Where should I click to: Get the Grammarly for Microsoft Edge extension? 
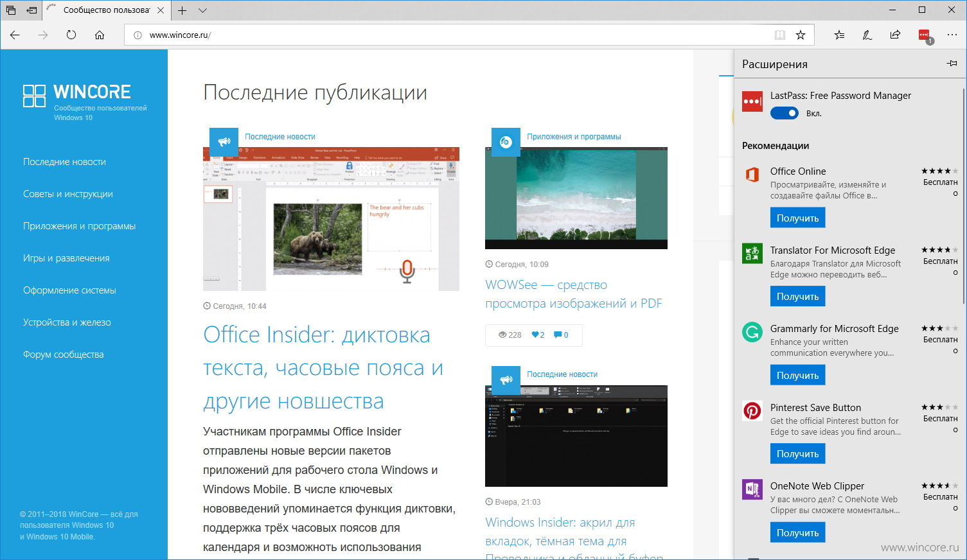pyautogui.click(x=797, y=376)
